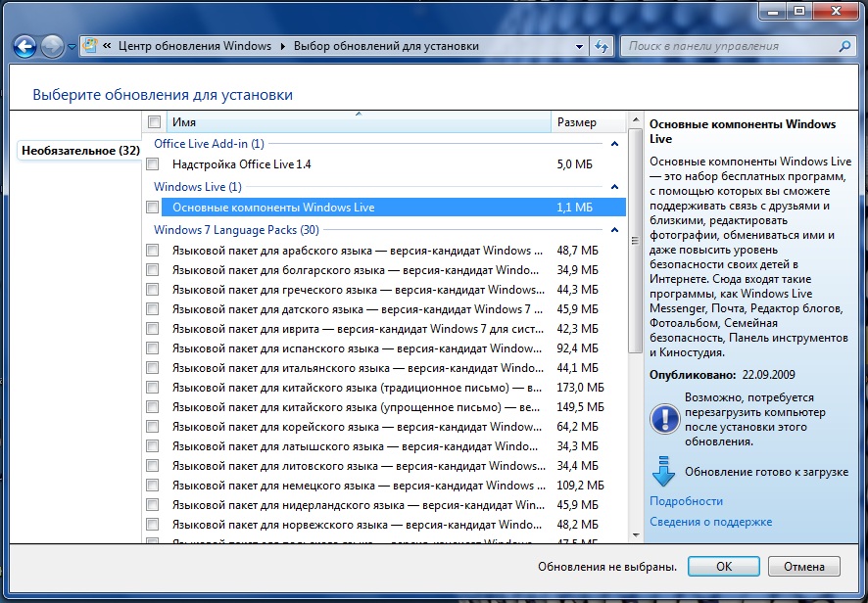Click the Forward navigation arrow button

tap(52, 46)
